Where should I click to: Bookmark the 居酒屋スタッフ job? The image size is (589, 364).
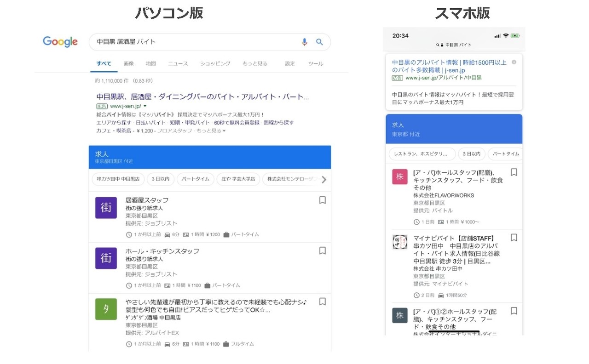click(x=323, y=200)
